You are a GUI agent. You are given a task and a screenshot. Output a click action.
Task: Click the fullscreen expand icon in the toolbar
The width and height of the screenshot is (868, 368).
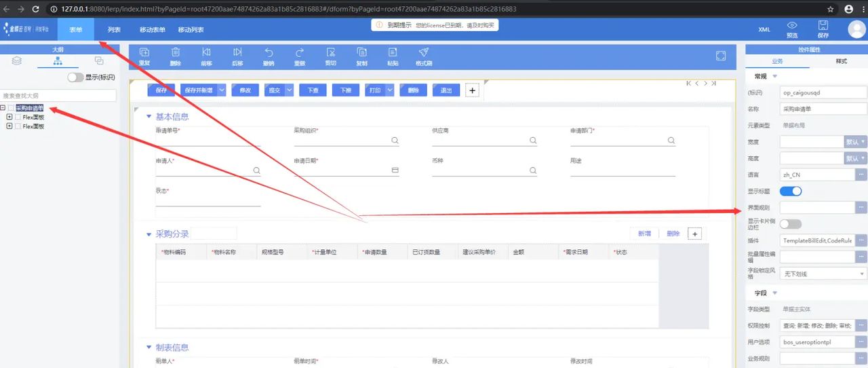[x=722, y=56]
